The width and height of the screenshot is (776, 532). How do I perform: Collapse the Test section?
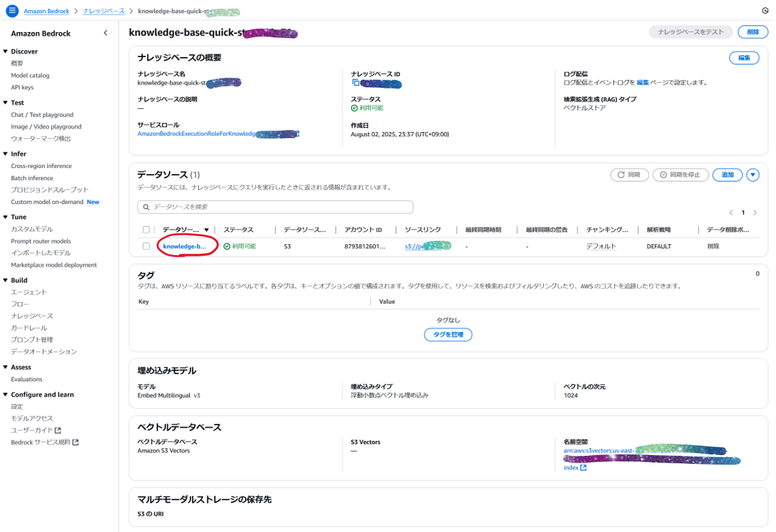[5, 103]
